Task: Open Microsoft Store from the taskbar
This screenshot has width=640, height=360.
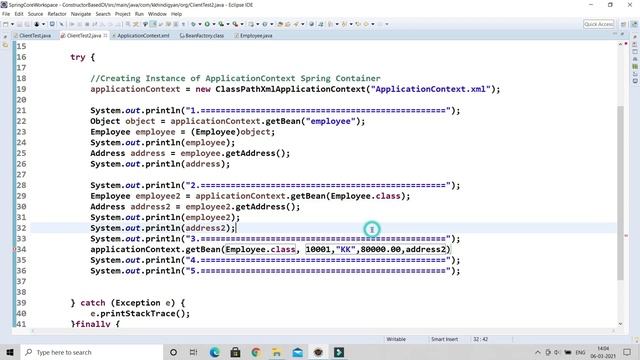Action: click(x=235, y=352)
